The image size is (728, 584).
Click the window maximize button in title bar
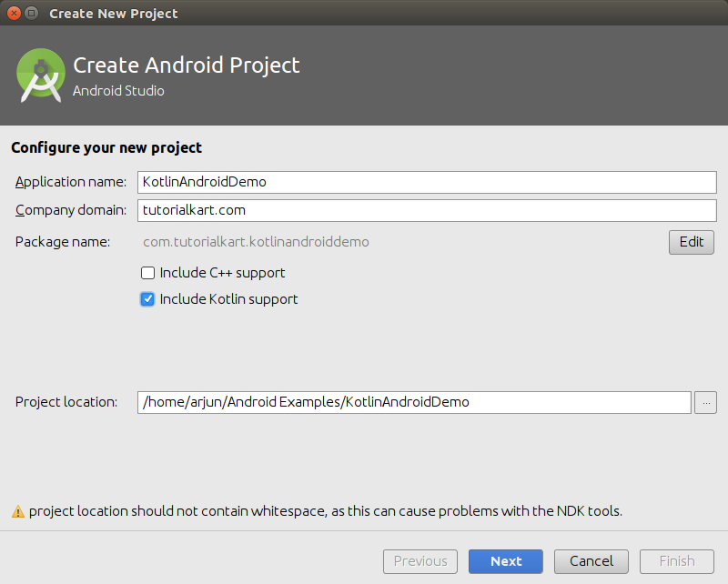click(32, 13)
